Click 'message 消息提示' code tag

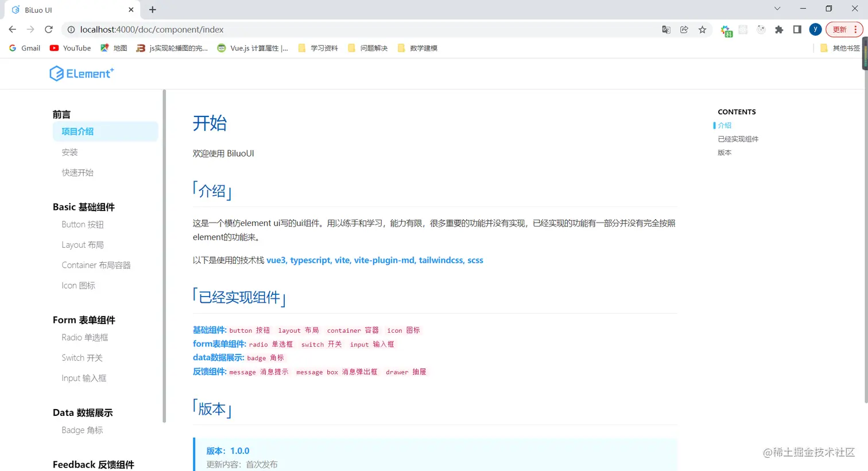click(259, 372)
